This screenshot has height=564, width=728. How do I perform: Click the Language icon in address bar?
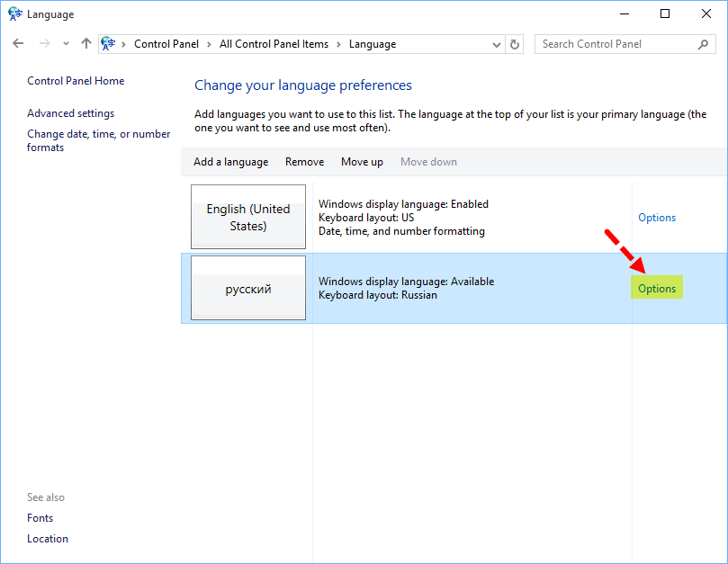click(110, 44)
